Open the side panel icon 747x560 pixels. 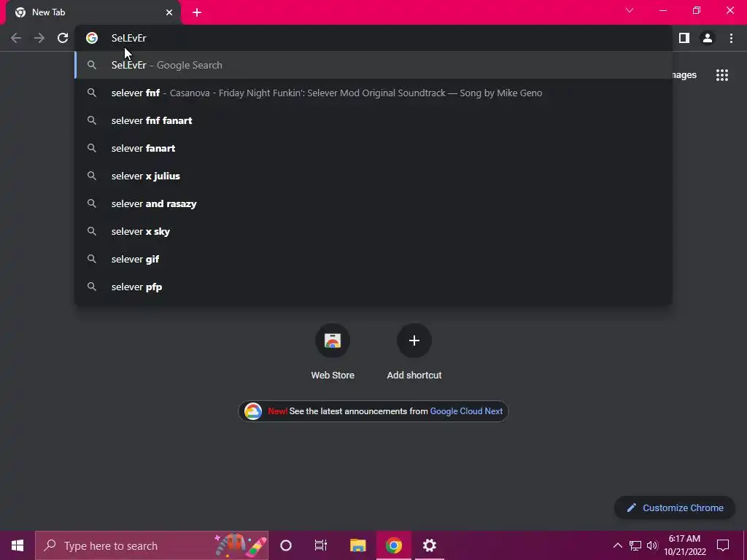tap(684, 38)
